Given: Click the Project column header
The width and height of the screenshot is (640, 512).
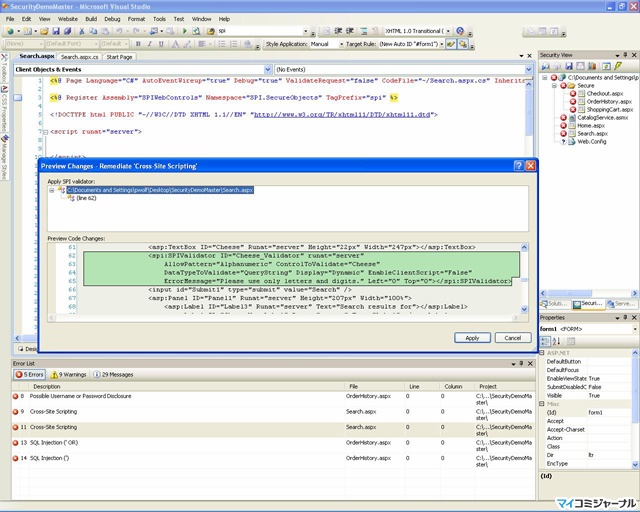Looking at the screenshot, I should [x=504, y=386].
